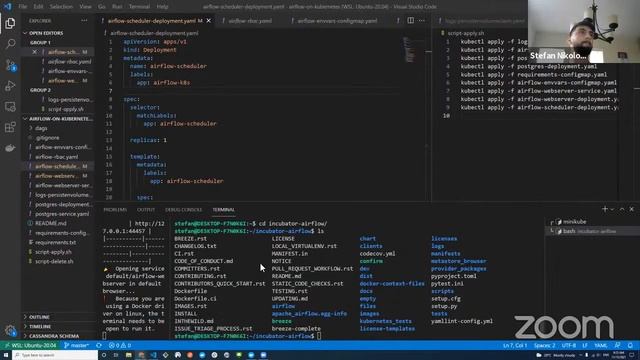Open the Explorer view in activity bar
Image resolution: width=640 pixels, height=360 pixels.
(10, 23)
